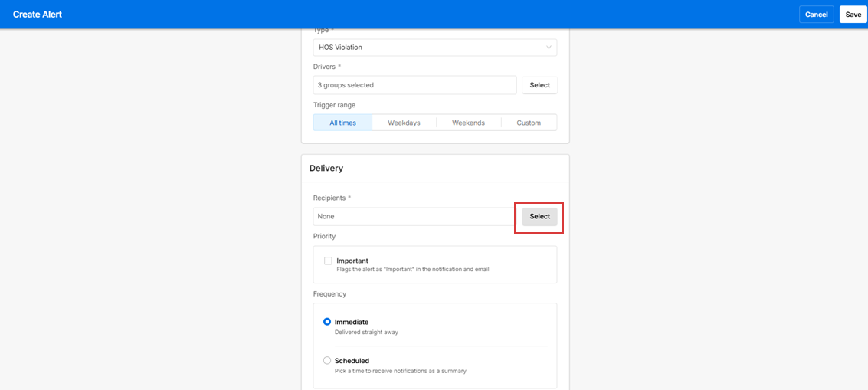868x390 pixels.
Task: Choose All times trigger range
Action: 342,123
